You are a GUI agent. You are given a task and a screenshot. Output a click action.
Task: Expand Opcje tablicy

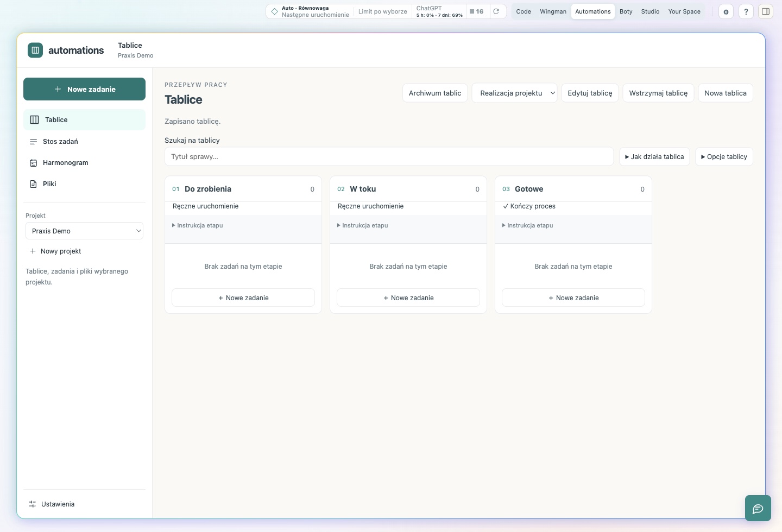(x=724, y=156)
